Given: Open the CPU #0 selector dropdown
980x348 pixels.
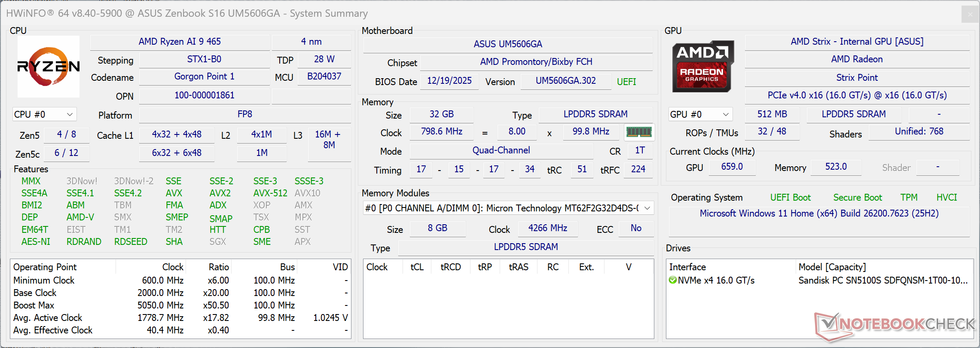Looking at the screenshot, I should pyautogui.click(x=44, y=115).
